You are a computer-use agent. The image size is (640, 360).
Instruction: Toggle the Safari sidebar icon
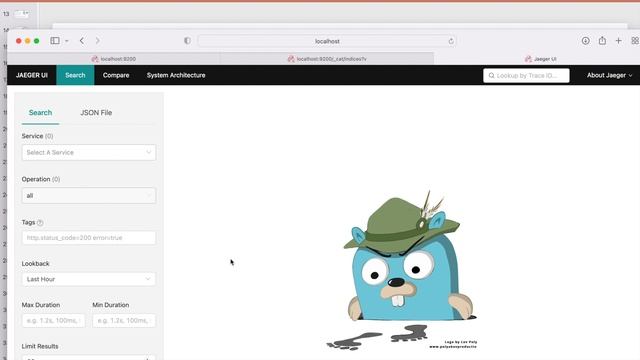(x=55, y=41)
